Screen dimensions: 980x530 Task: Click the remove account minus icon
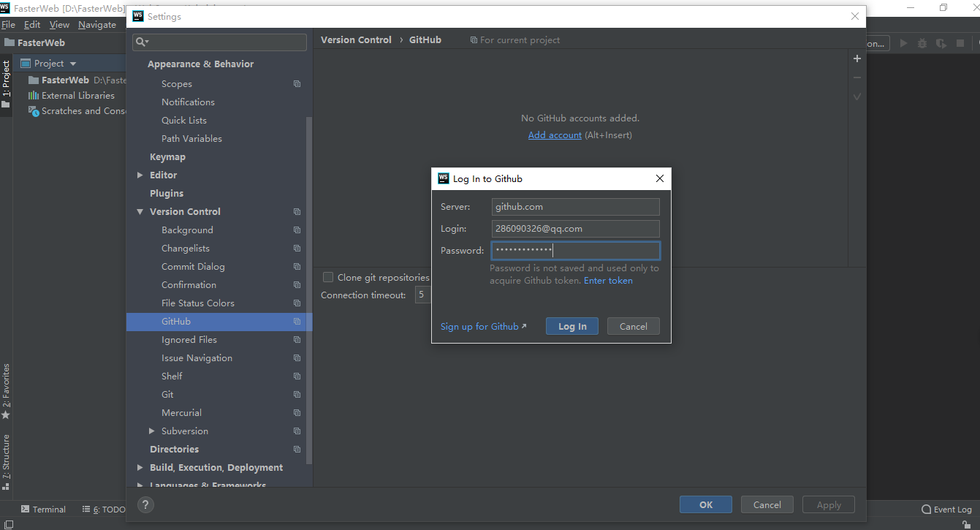tap(857, 77)
